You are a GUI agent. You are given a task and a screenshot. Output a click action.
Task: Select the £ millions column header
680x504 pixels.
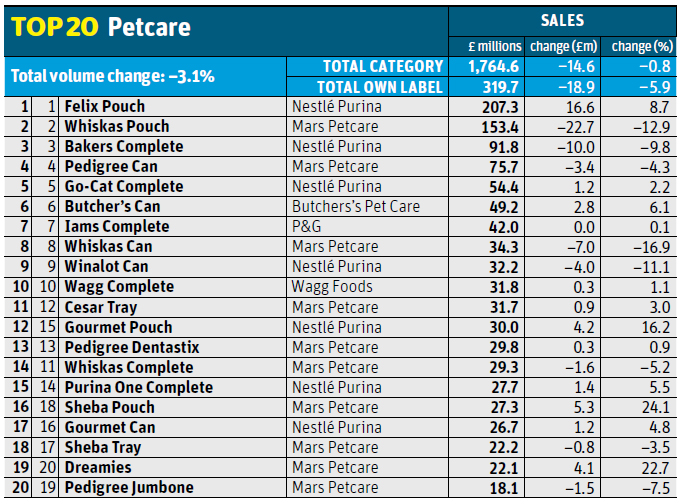pyautogui.click(x=496, y=45)
